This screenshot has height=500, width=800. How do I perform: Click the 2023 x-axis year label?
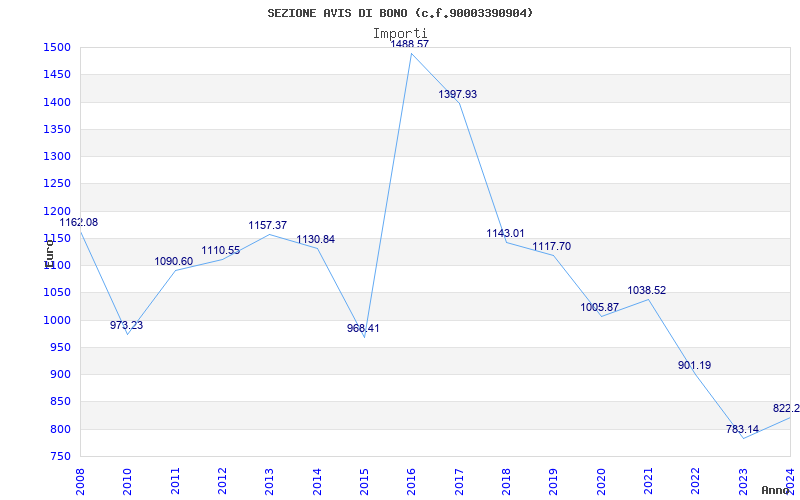click(743, 482)
